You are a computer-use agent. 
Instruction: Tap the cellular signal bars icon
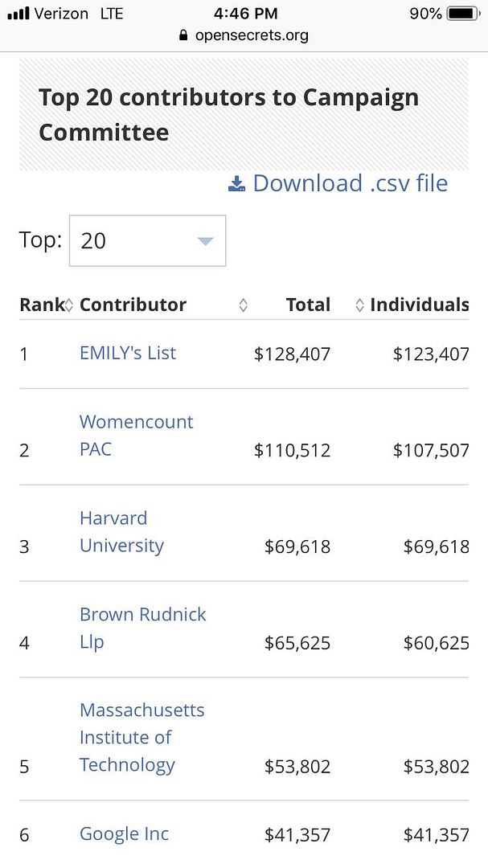point(18,14)
